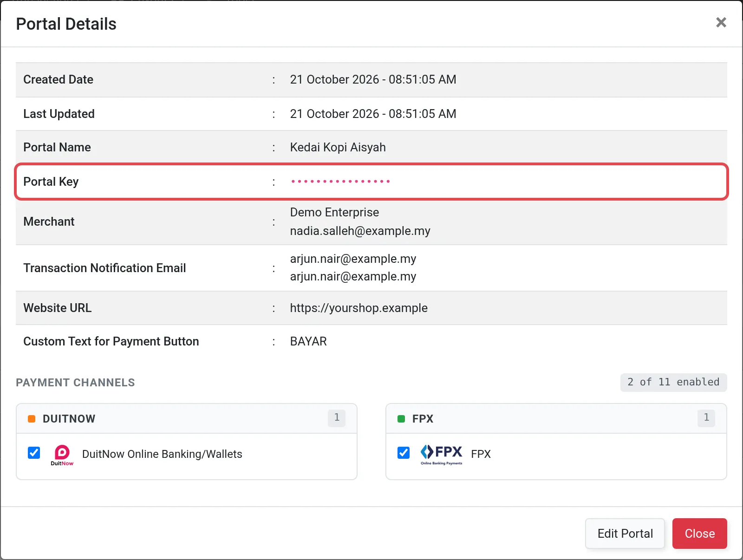This screenshot has width=743, height=560.
Task: Reveal the masked Portal Key dots
Action: [x=340, y=182]
